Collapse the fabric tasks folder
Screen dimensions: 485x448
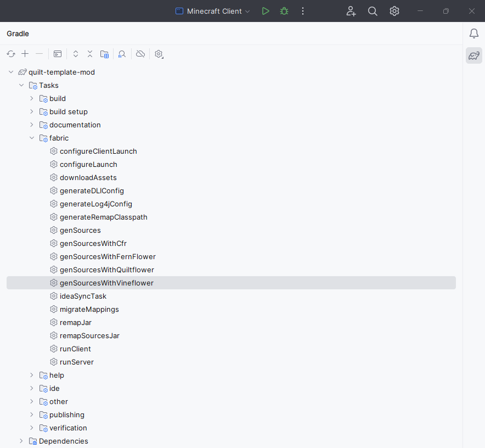(x=31, y=138)
